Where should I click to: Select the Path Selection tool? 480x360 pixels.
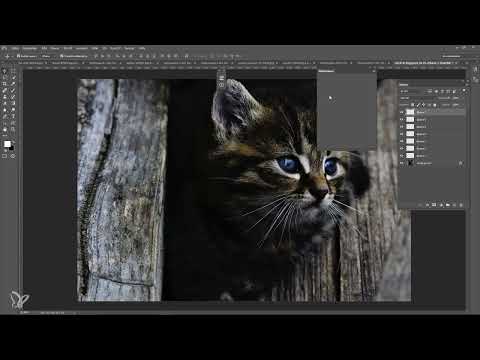pos(4,123)
